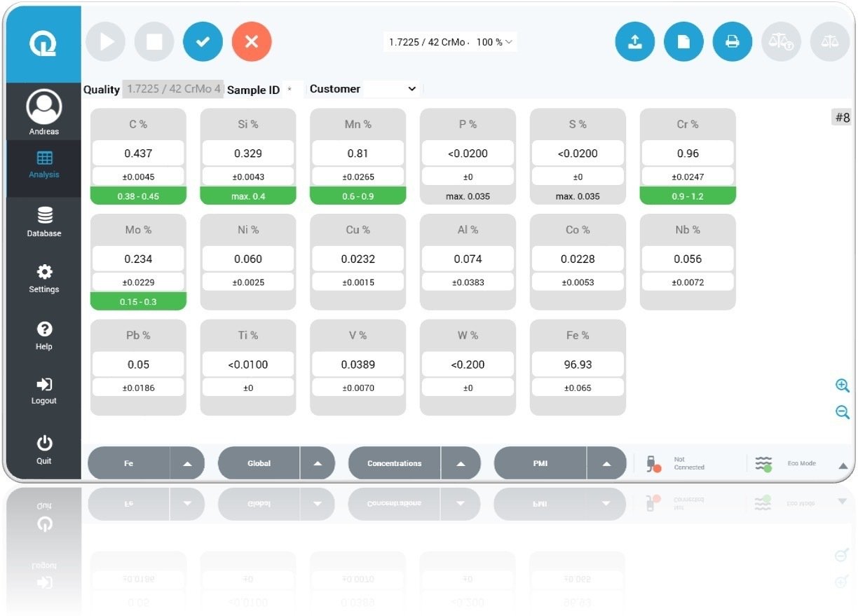Click the Mn % range 0.6 - 0.9
Screen dimensions: 858x616
point(358,196)
